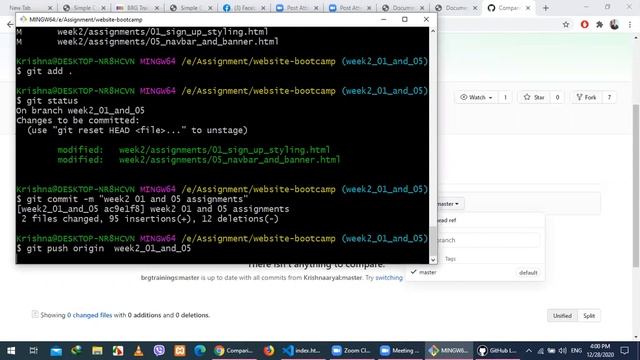The width and height of the screenshot is (640, 360).
Task: Open the Opera red extension icon
Action: pyautogui.click(x=584, y=24)
